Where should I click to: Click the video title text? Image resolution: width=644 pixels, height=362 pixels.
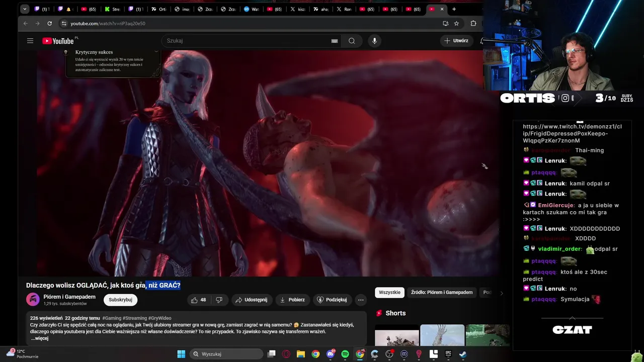coord(103,285)
